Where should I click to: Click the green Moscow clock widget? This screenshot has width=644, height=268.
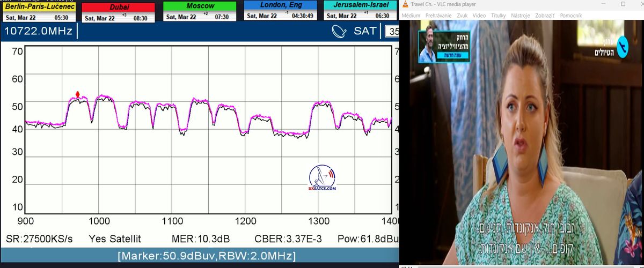click(x=199, y=11)
